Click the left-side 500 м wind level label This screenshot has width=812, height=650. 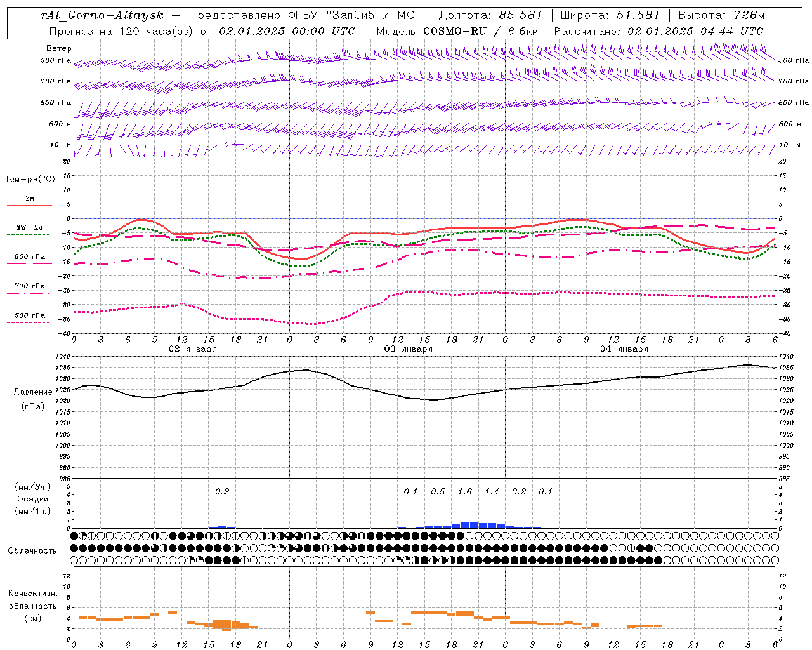click(x=61, y=124)
